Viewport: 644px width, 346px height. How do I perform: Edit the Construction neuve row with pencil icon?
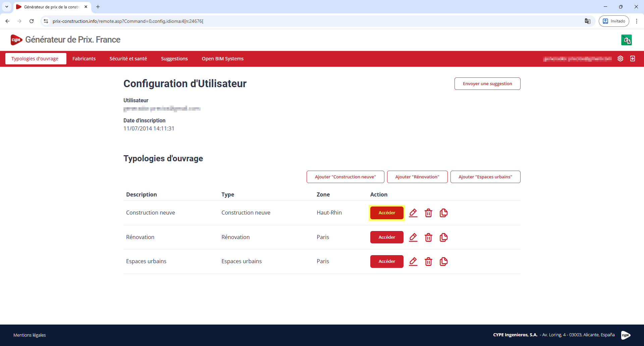413,213
